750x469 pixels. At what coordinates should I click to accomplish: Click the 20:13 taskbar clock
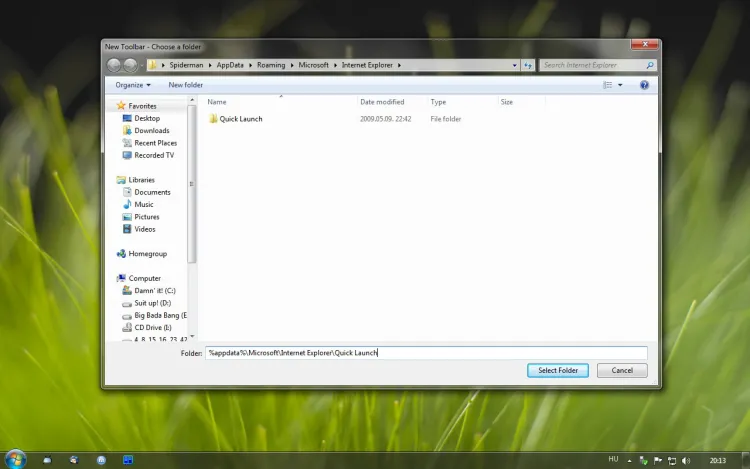click(717, 460)
